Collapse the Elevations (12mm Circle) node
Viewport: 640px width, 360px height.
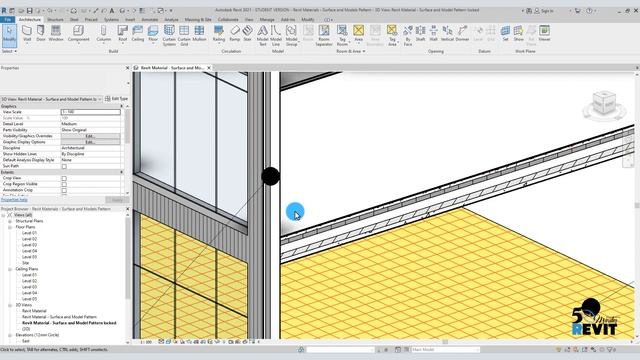pyautogui.click(x=10, y=335)
